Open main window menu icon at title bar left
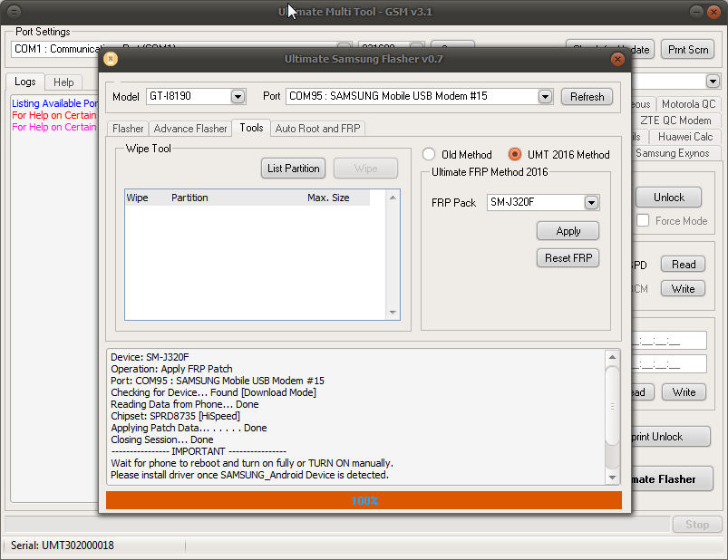Screen dimensions: 728x560 click(15, 12)
